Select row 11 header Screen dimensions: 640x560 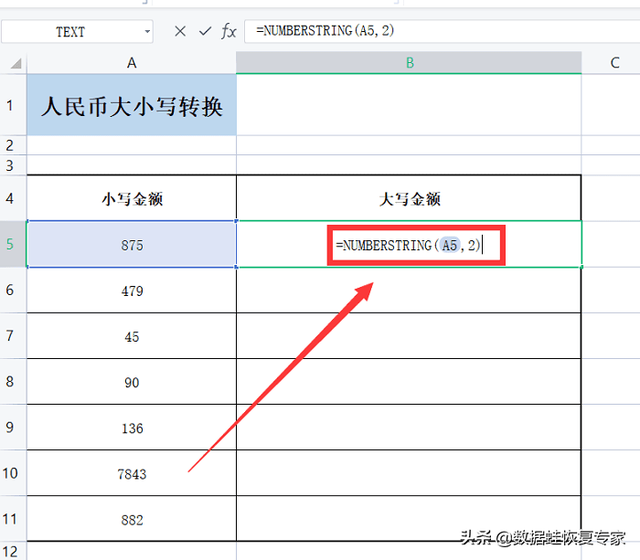tap(13, 519)
